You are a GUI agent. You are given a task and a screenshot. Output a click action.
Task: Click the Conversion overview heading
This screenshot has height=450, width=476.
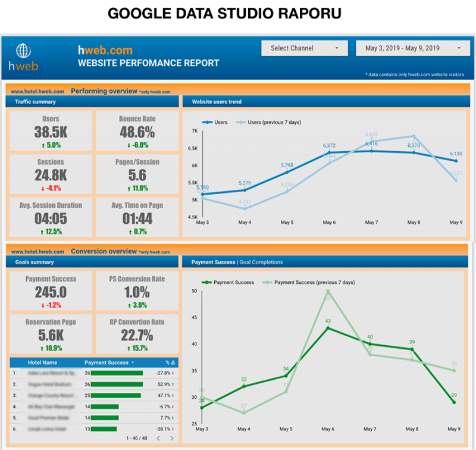point(104,251)
